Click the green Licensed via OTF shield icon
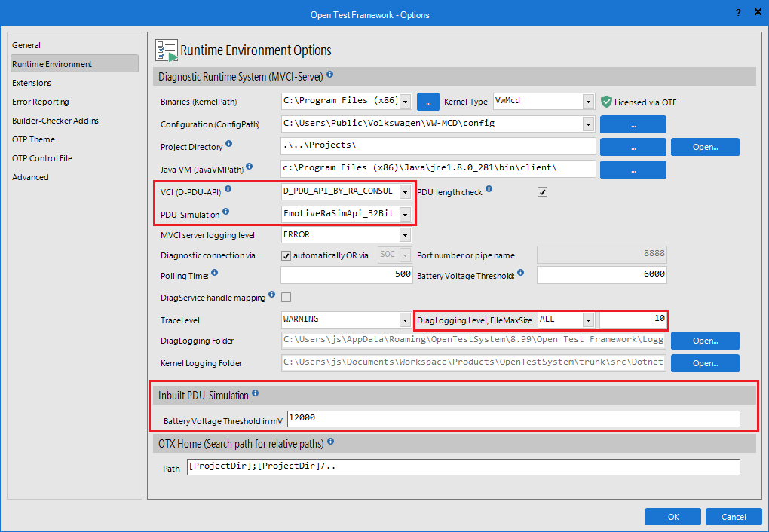769x532 pixels. click(605, 102)
